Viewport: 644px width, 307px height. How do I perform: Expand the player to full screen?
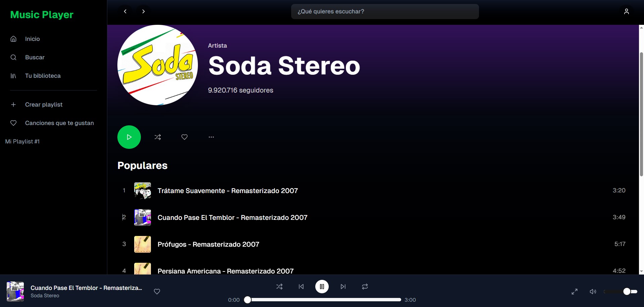tap(575, 292)
